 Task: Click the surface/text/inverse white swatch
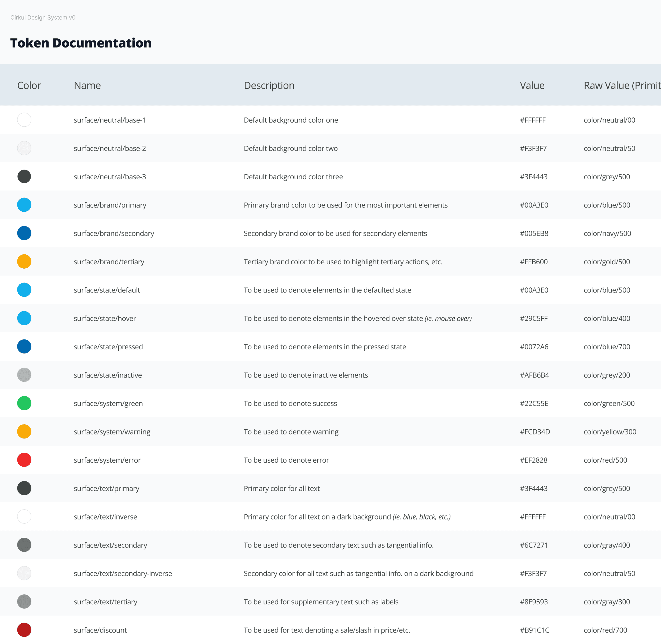tap(24, 517)
